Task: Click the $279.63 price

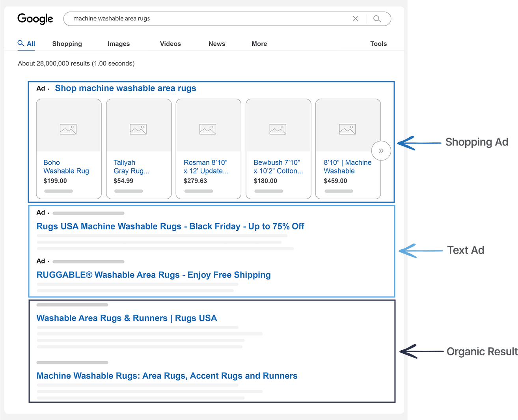Action: (195, 181)
